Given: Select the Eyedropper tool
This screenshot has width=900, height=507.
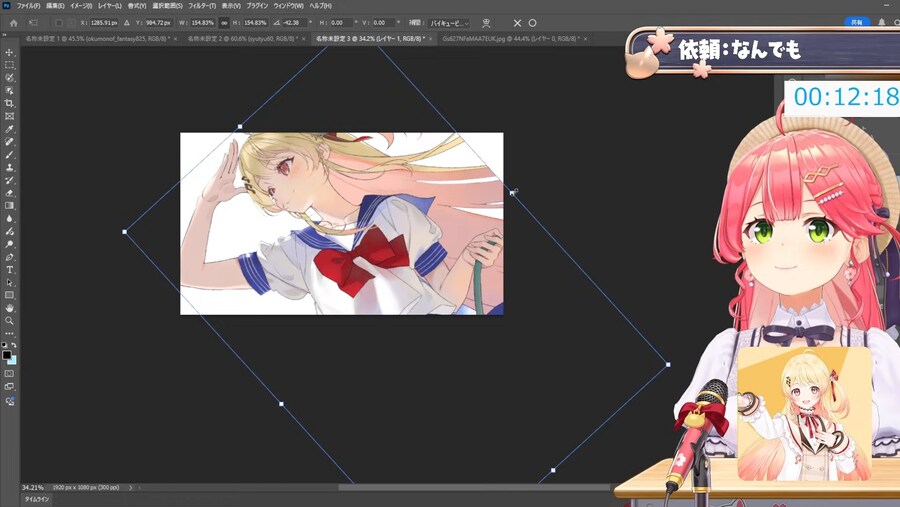Looking at the screenshot, I should pyautogui.click(x=9, y=129).
